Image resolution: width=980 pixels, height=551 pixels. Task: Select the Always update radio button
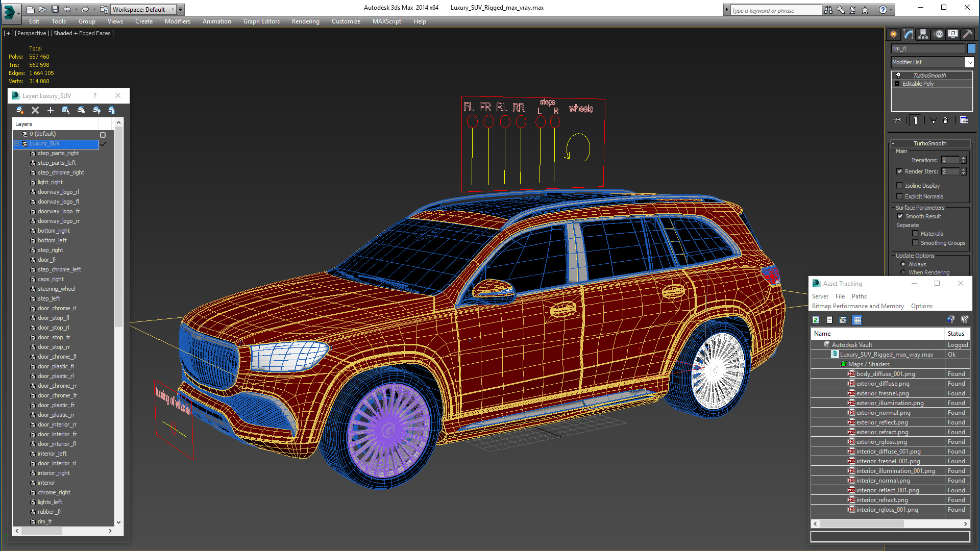[903, 264]
